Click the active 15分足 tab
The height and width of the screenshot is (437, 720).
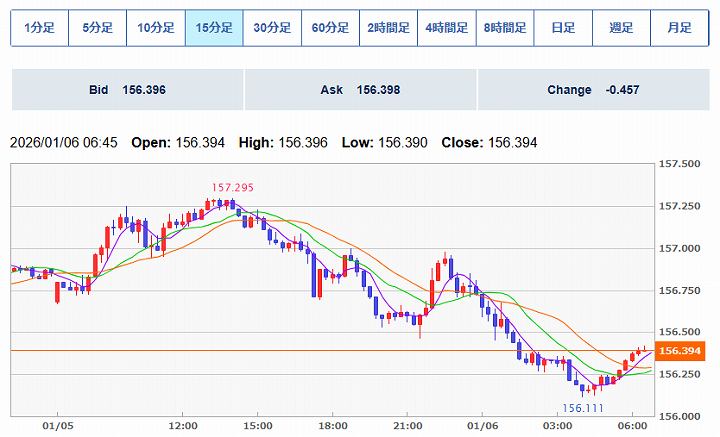(x=214, y=28)
